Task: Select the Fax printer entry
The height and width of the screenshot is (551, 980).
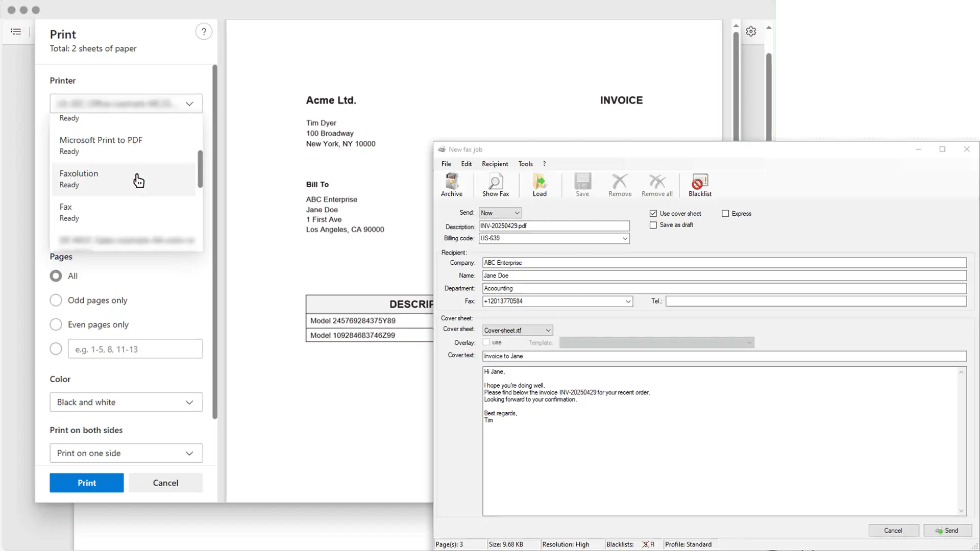Action: click(x=123, y=212)
